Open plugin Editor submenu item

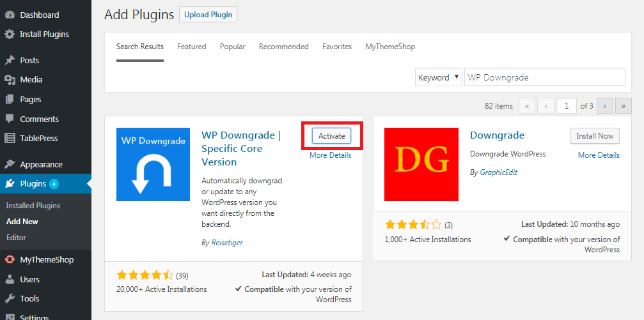[16, 238]
